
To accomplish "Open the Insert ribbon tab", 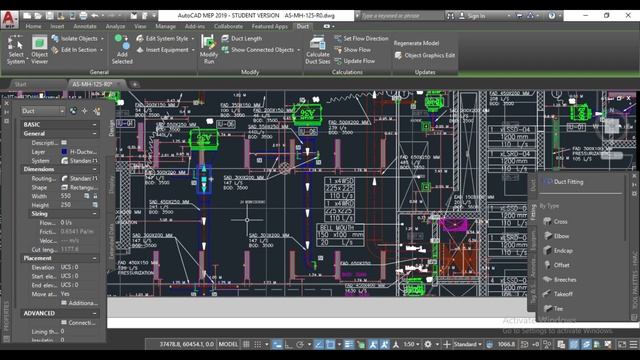I will 57,26.
